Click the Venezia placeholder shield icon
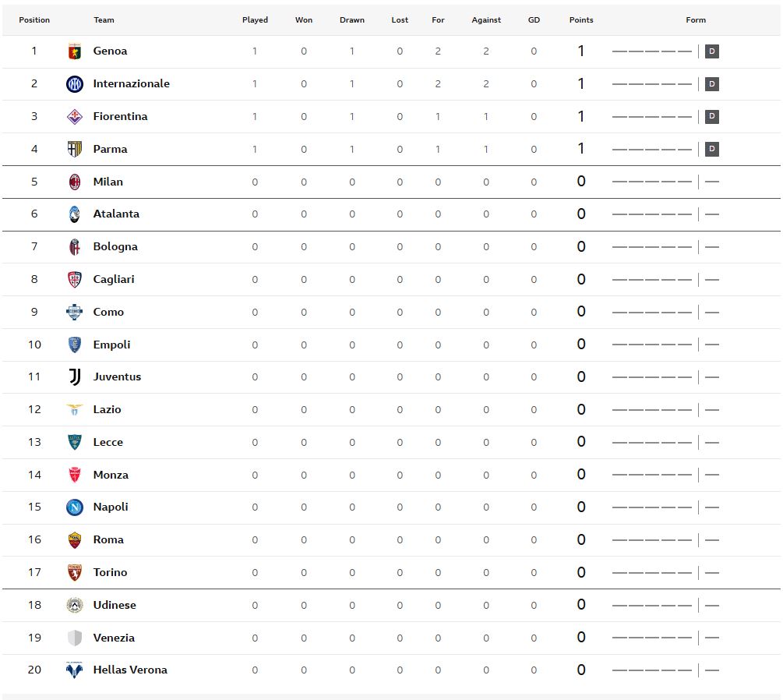 pyautogui.click(x=75, y=638)
